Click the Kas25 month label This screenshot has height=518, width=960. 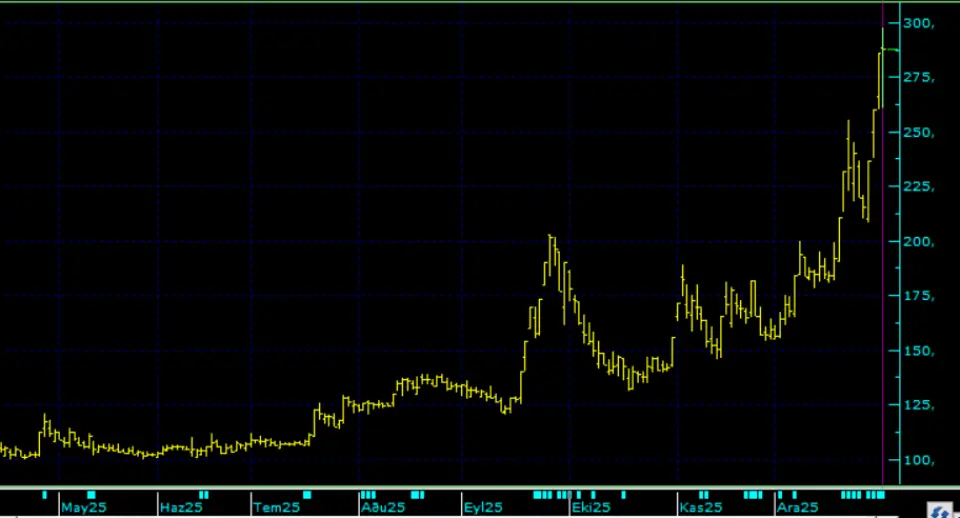(x=700, y=508)
